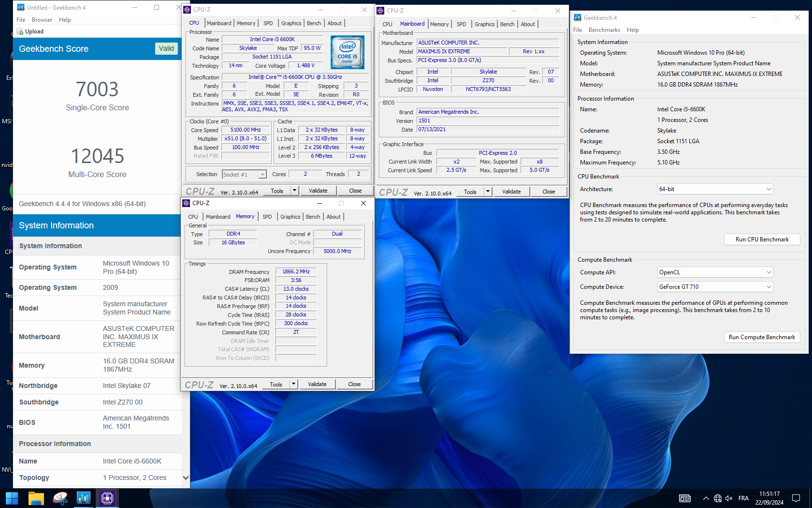Click the Geekbench taskbar icon
The width and height of the screenshot is (812, 508).
[84, 498]
